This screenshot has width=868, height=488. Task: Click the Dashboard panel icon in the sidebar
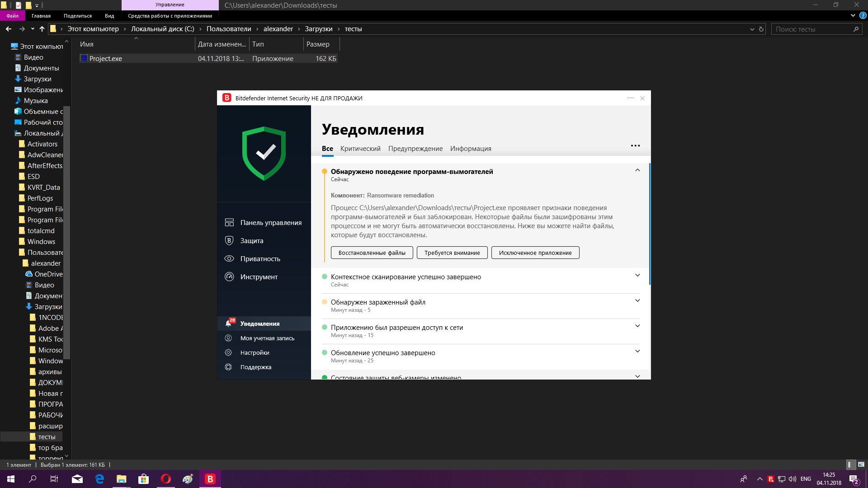click(229, 222)
